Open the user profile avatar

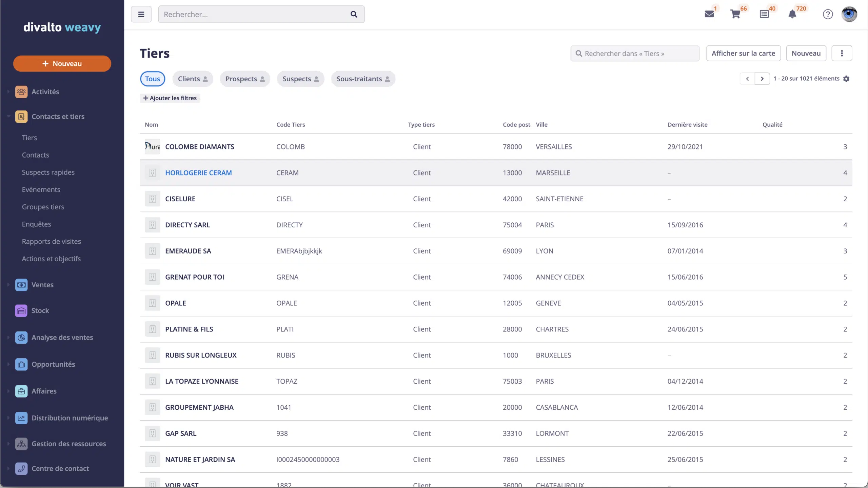(849, 14)
